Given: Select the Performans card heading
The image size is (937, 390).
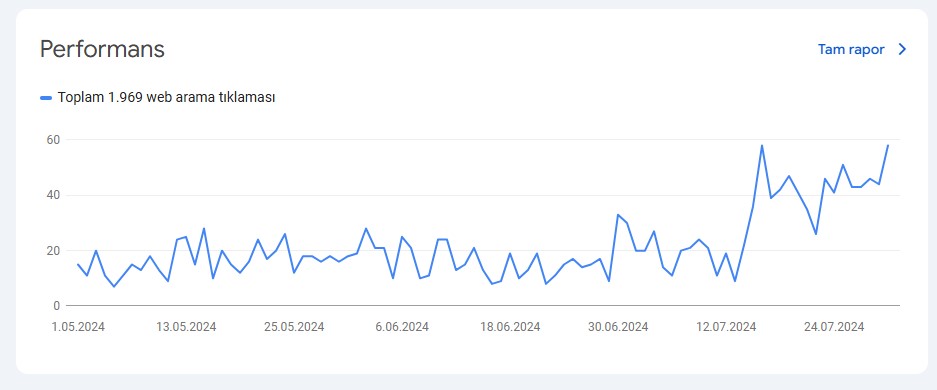Looking at the screenshot, I should (x=102, y=50).
